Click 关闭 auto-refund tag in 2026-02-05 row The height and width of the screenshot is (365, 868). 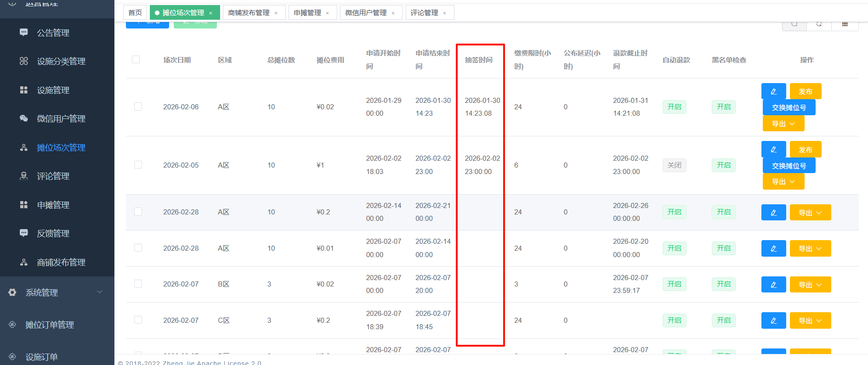pyautogui.click(x=674, y=165)
